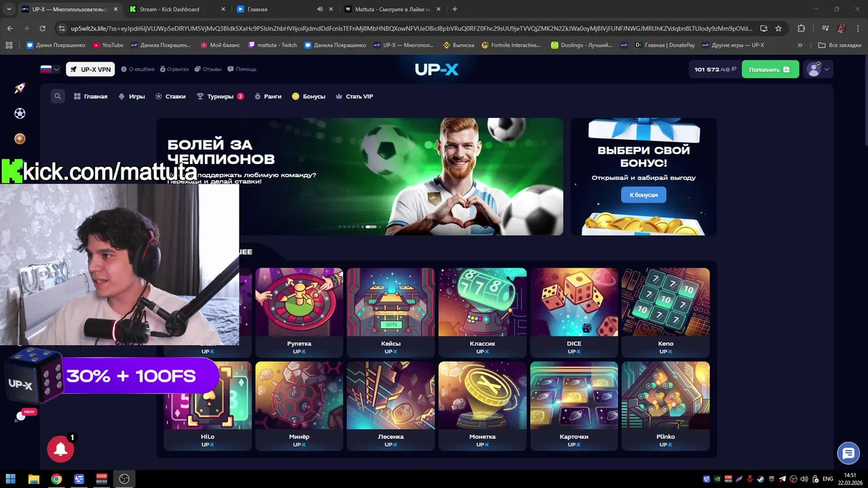Open the Plinko game card
Viewport: 868px width, 488px height.
click(665, 405)
